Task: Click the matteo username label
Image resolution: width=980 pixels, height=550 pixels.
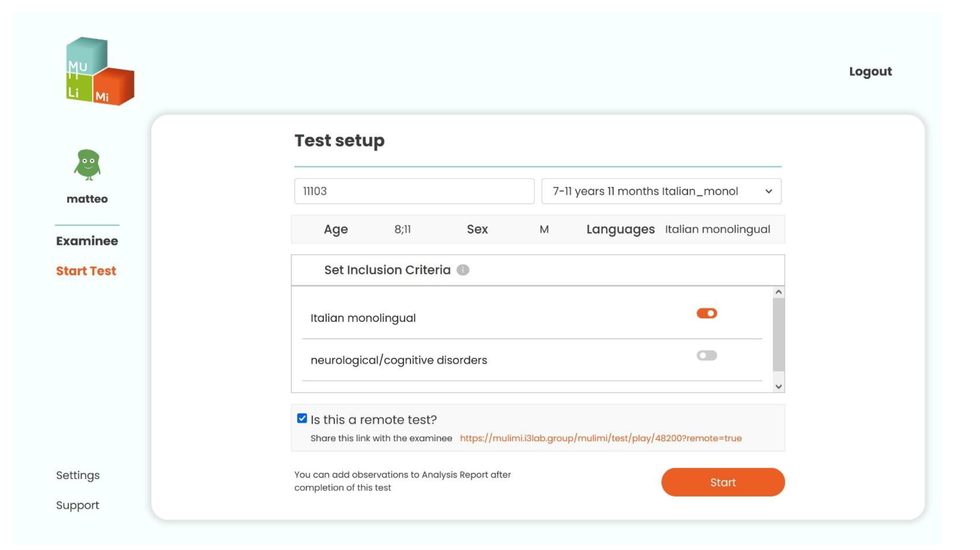Action: tap(87, 199)
